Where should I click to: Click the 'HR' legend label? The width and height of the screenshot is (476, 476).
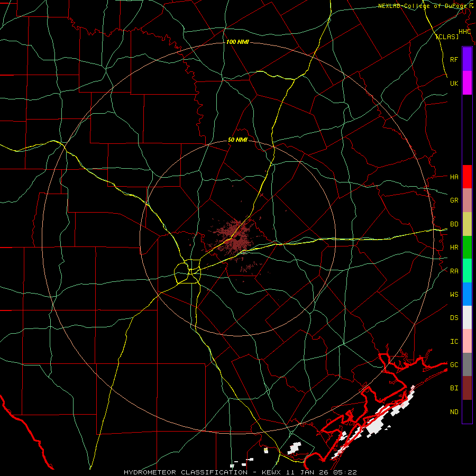point(454,248)
